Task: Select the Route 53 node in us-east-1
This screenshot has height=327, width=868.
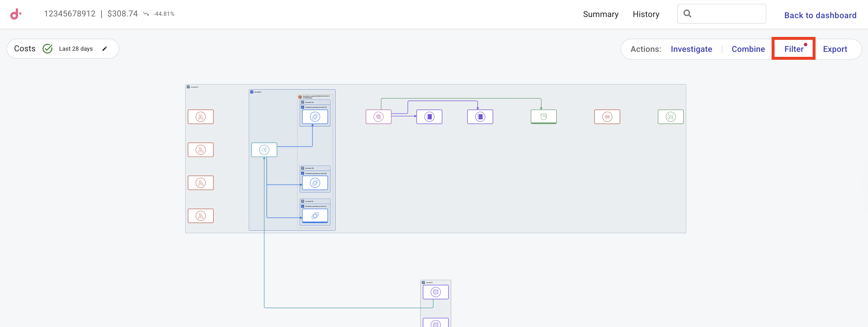Action: (x=436, y=292)
